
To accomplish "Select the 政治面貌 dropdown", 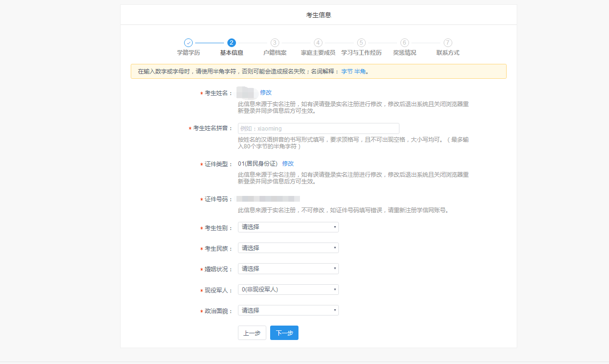I will click(x=288, y=310).
